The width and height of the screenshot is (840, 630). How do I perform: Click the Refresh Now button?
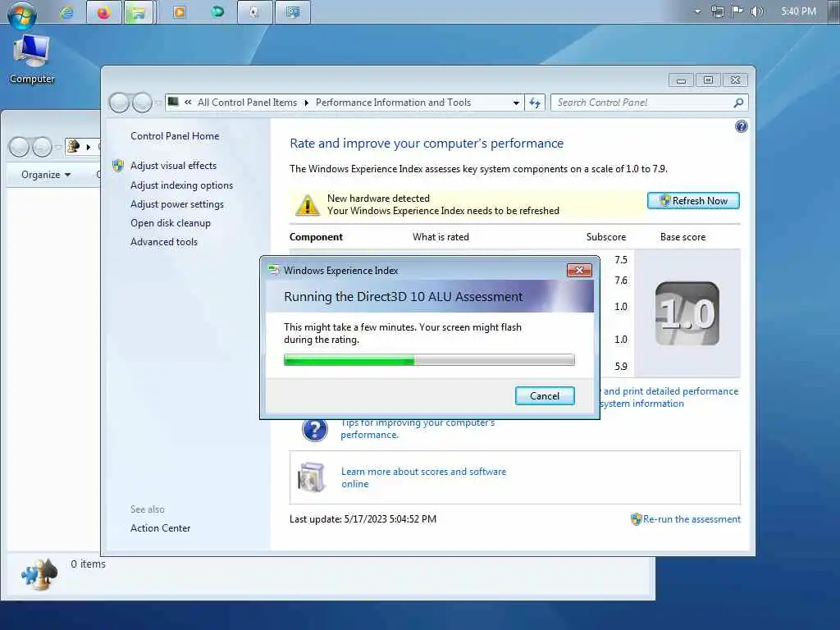click(x=693, y=200)
